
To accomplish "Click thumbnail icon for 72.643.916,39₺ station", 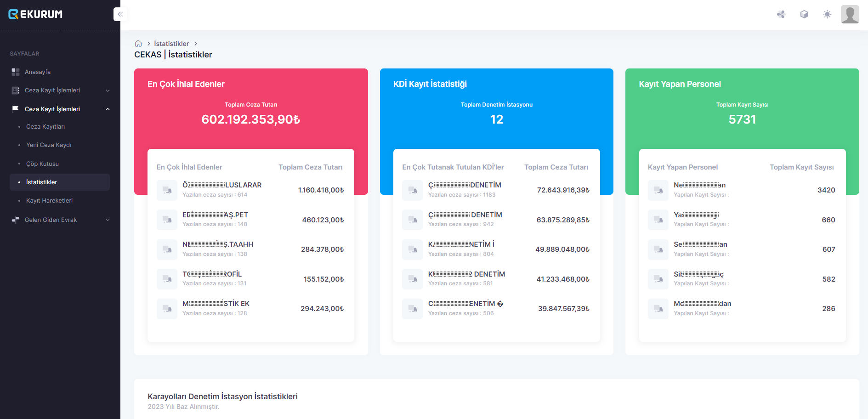I will [412, 190].
